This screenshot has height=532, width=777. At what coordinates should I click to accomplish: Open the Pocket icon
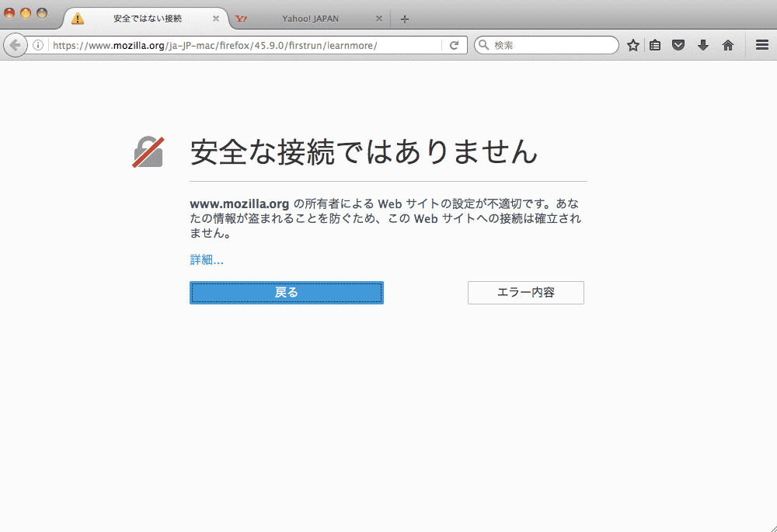pos(678,46)
